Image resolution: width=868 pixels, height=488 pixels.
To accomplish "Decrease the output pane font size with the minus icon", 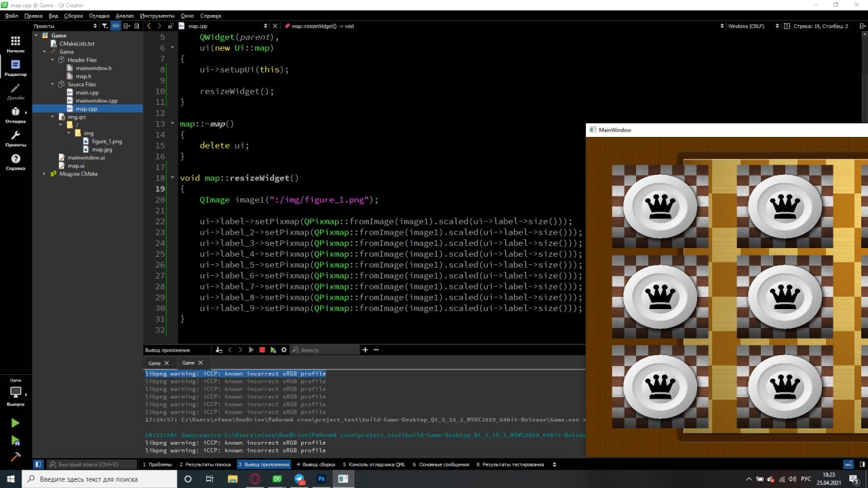I will [x=376, y=350].
